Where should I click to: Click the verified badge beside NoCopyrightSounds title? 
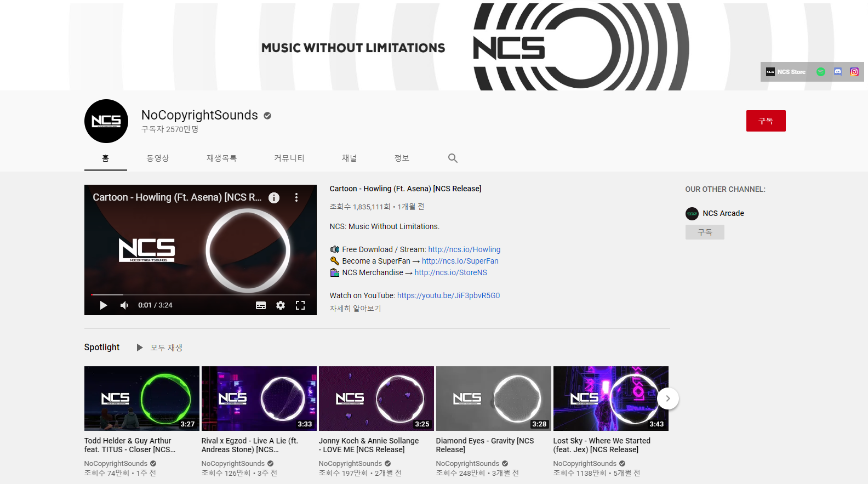point(267,116)
